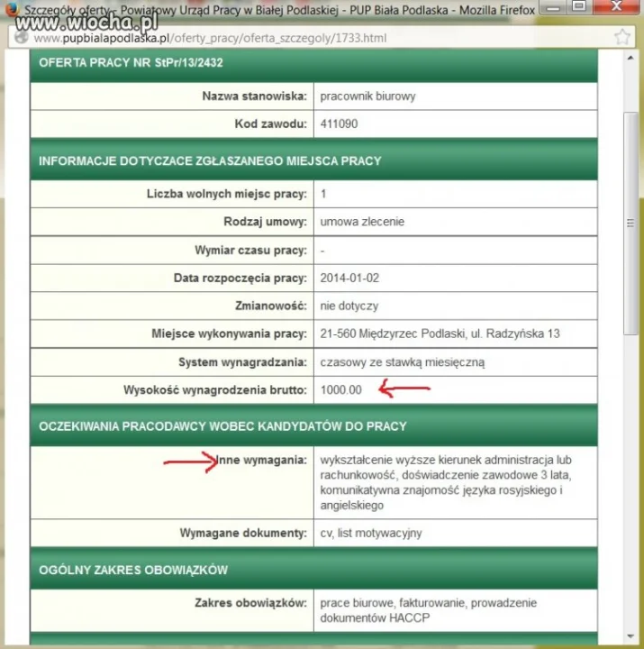Viewport: 644px width, 649px height.
Task: Click the scrollbar down arrow
Action: click(x=630, y=636)
